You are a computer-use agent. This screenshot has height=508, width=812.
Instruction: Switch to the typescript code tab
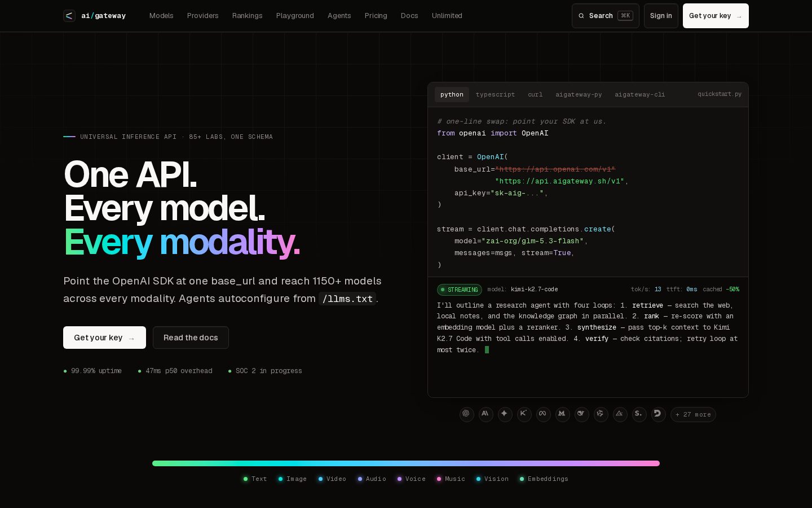click(495, 94)
